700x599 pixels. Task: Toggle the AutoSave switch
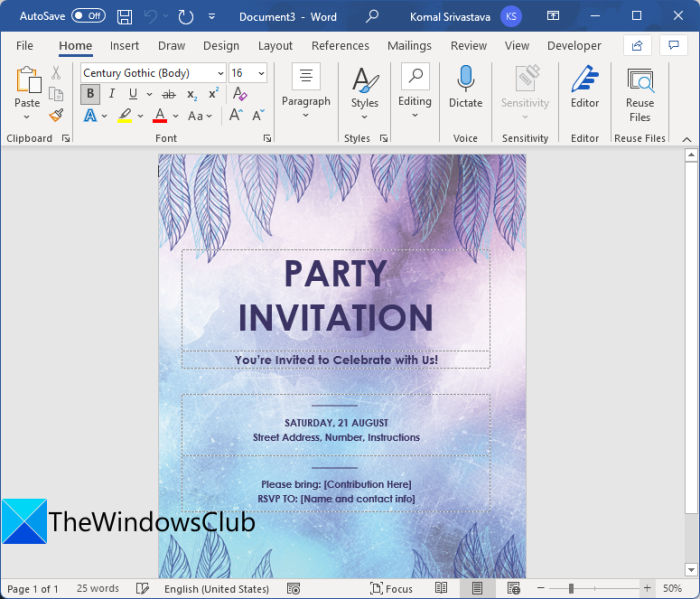pos(88,16)
